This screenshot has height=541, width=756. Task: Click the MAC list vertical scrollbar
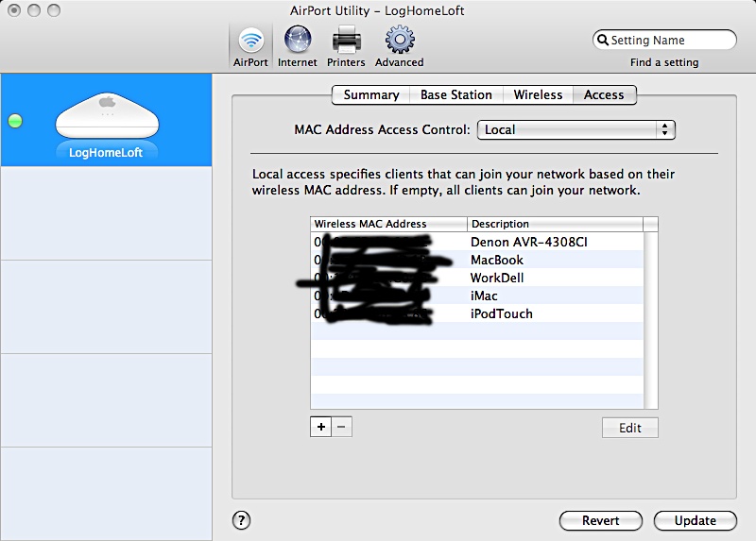(651, 320)
